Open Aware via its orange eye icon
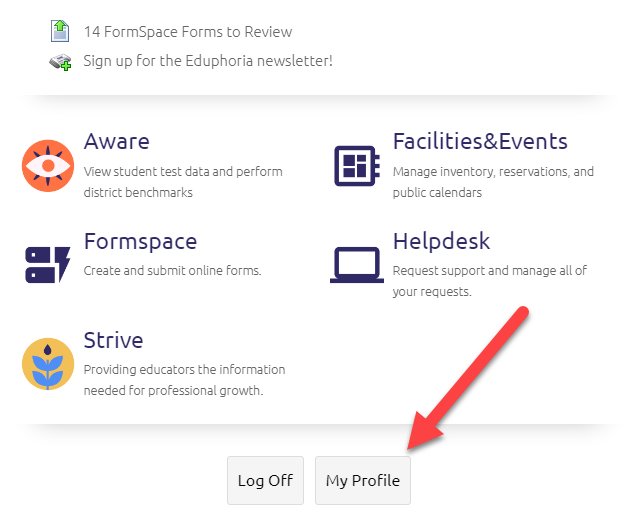The image size is (639, 513). coord(48,165)
